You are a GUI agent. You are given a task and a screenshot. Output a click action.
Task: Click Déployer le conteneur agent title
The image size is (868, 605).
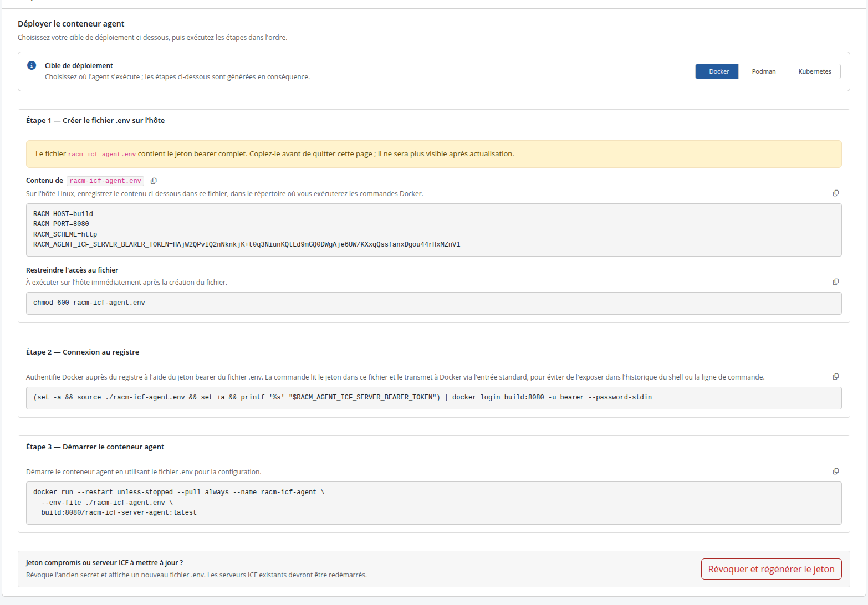click(71, 24)
